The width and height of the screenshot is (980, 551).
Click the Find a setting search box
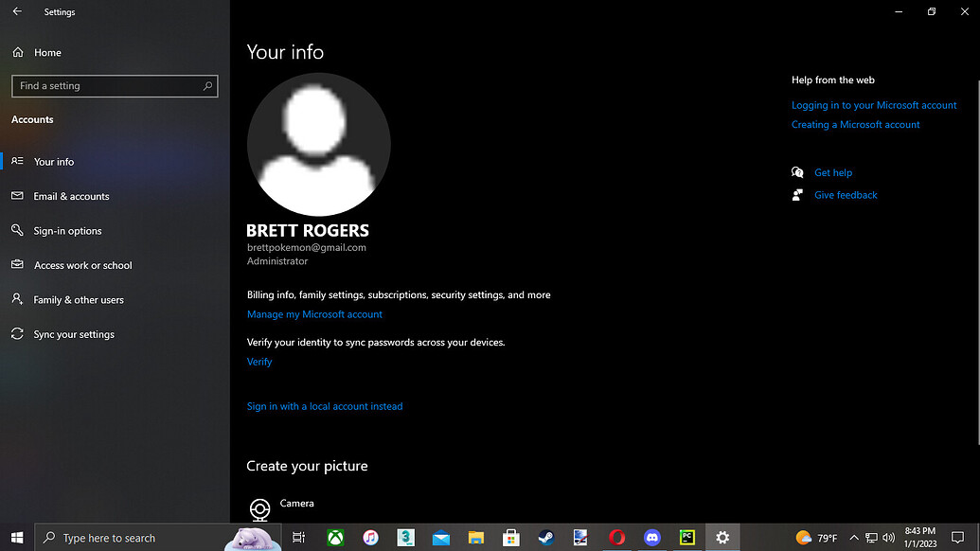(x=115, y=86)
